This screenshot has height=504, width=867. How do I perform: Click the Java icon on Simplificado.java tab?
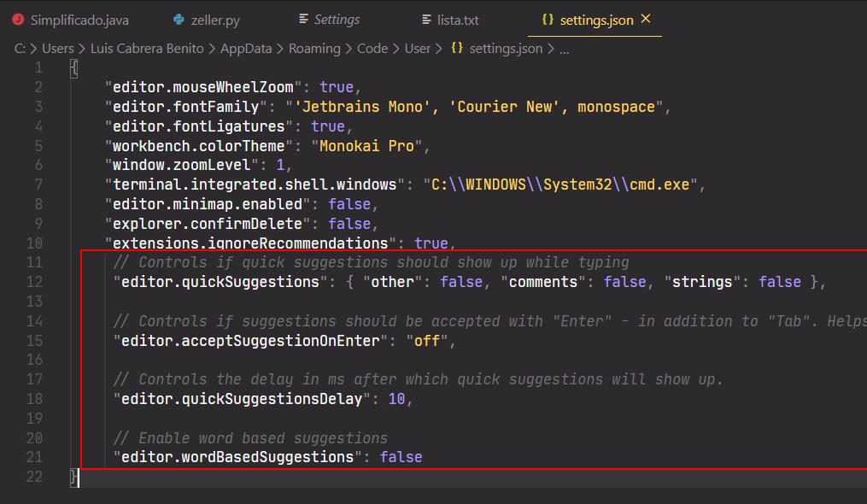click(x=18, y=20)
